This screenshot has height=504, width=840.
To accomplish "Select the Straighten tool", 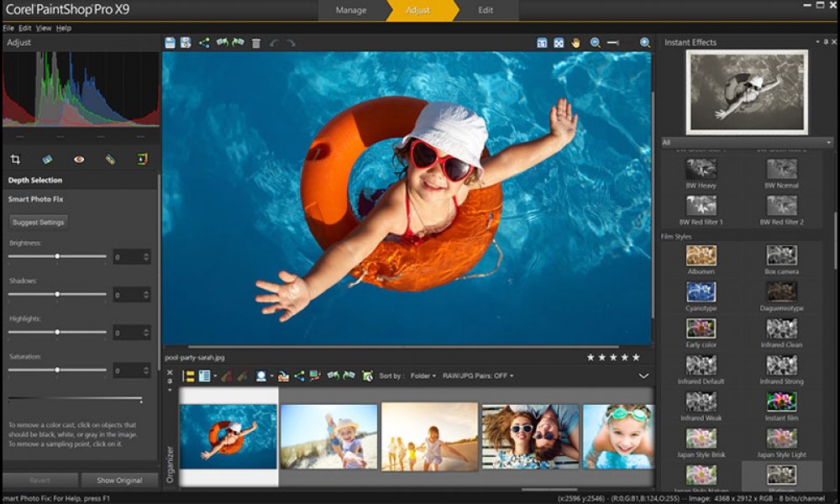I will 47,159.
